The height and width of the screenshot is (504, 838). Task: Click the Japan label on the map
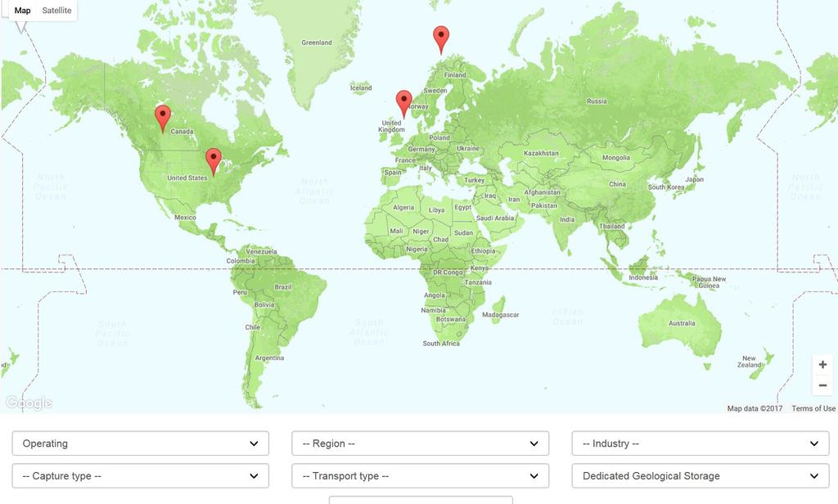694,179
